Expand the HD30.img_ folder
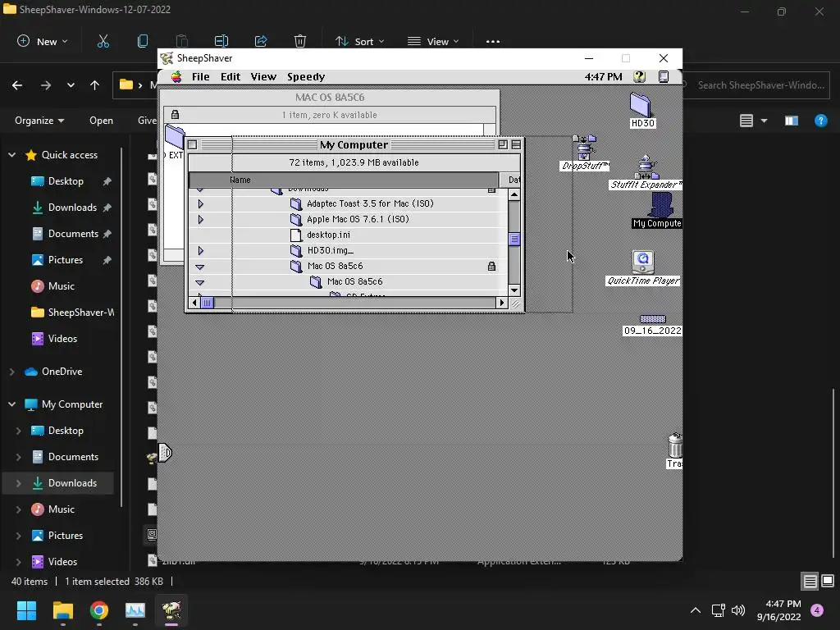This screenshot has width=840, height=630. 200,250
